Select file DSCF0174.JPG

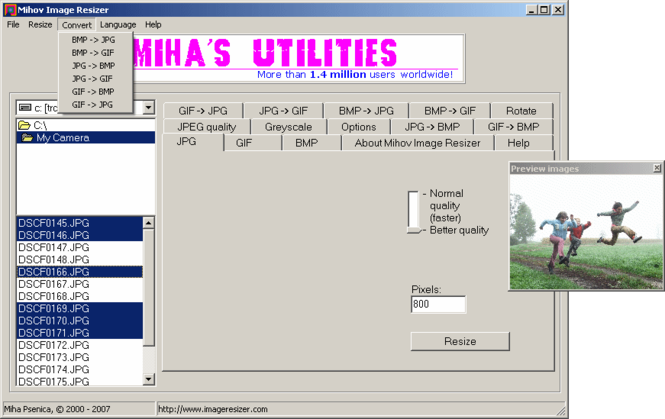click(x=80, y=369)
